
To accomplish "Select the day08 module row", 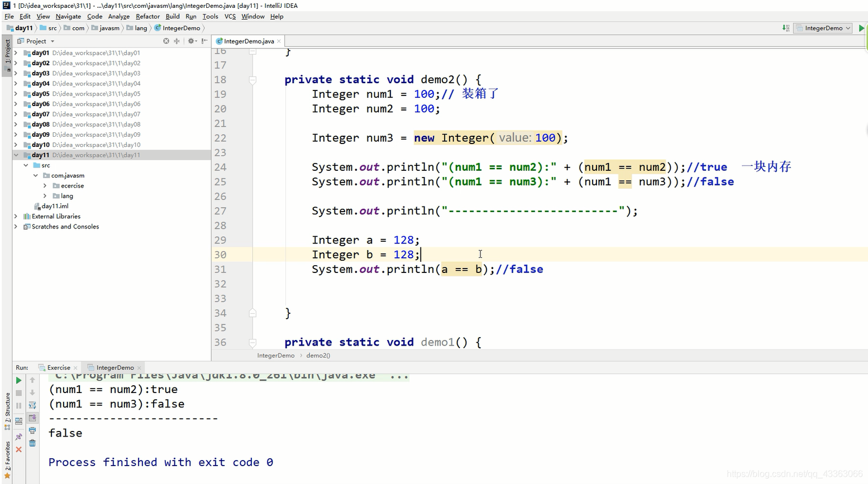I will 112,124.
